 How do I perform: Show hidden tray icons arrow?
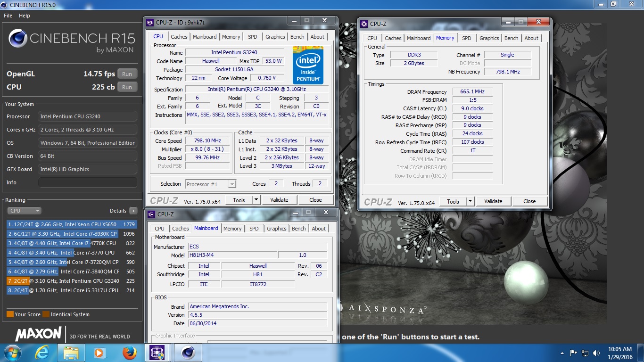562,353
